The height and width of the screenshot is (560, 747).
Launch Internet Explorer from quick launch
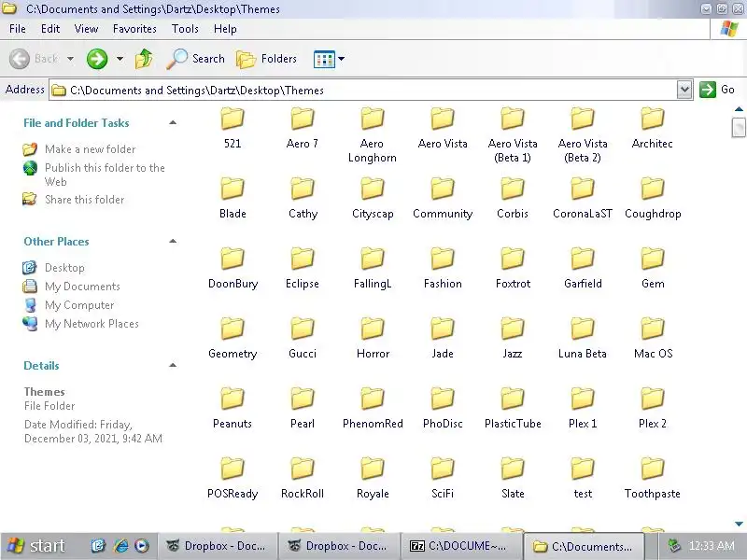[x=120, y=546]
